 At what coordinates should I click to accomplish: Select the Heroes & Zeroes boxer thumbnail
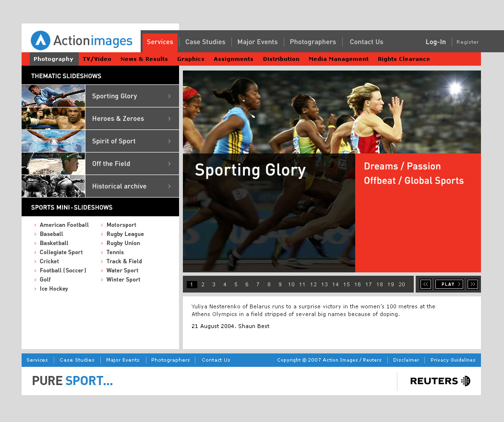53,118
